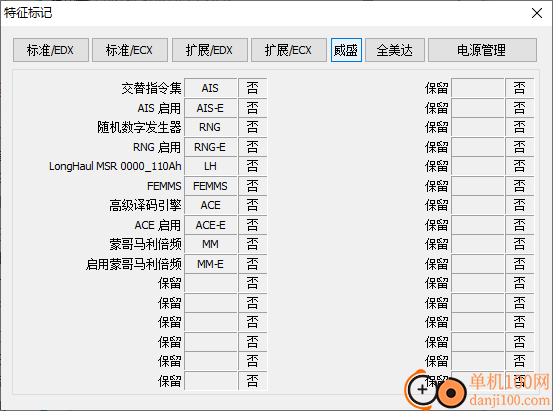Switch to the 电源管理 tab
This screenshot has height=411, width=553.
482,50
